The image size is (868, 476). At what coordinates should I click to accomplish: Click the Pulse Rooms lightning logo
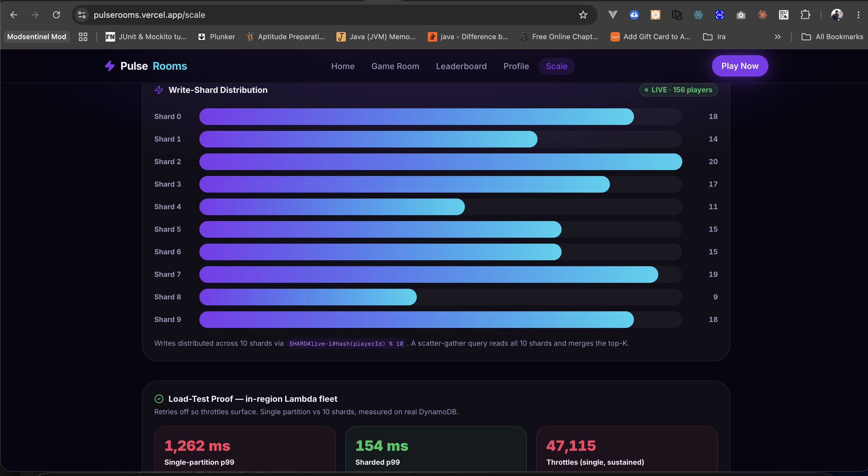pos(109,66)
